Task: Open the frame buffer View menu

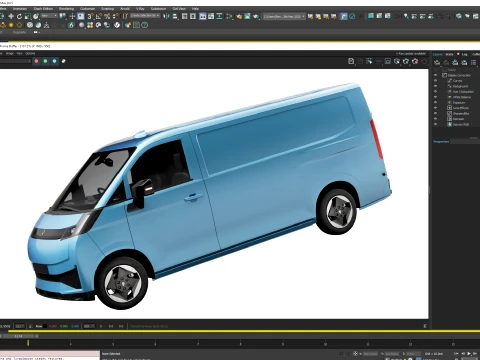Action: coord(19,53)
